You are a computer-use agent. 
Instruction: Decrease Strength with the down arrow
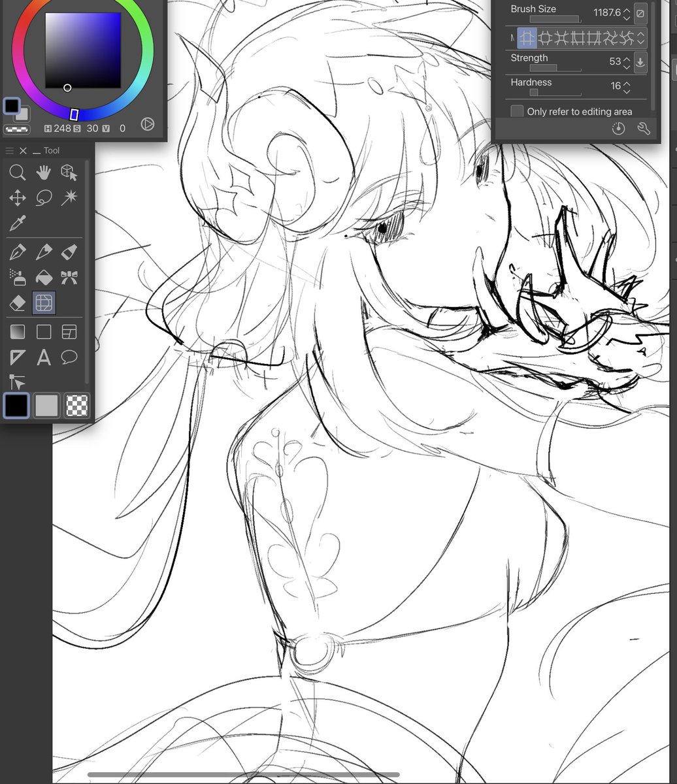tap(627, 66)
